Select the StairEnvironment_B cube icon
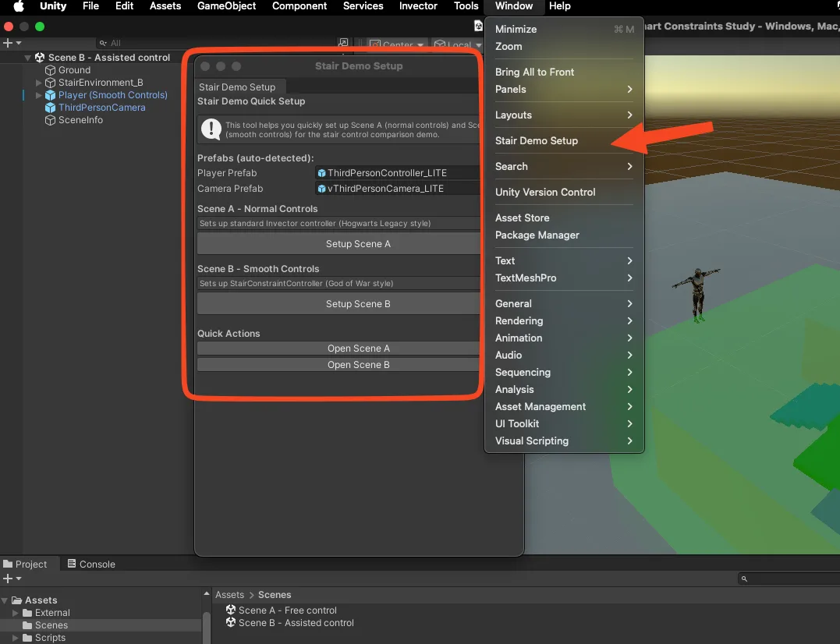 [51, 83]
